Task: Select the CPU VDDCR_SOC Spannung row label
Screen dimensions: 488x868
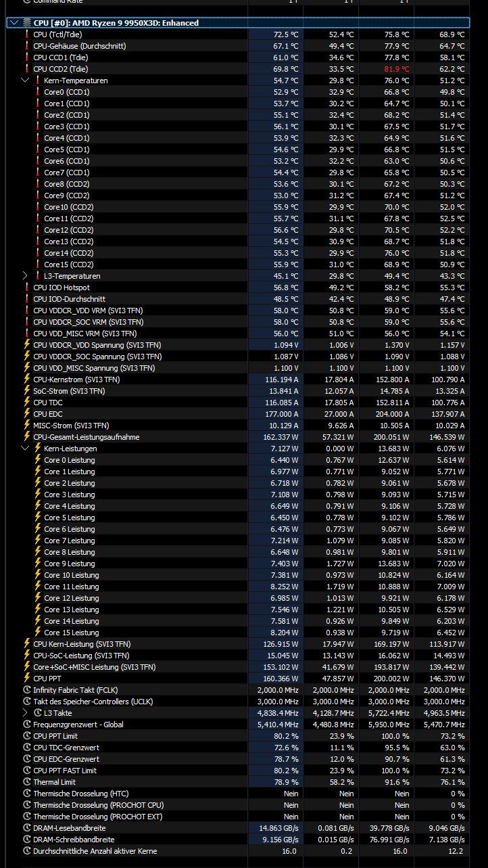Action: tap(97, 357)
